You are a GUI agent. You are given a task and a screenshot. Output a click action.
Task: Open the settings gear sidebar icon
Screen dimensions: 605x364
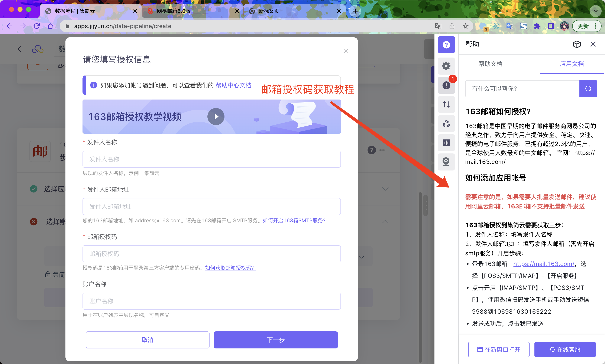446,66
